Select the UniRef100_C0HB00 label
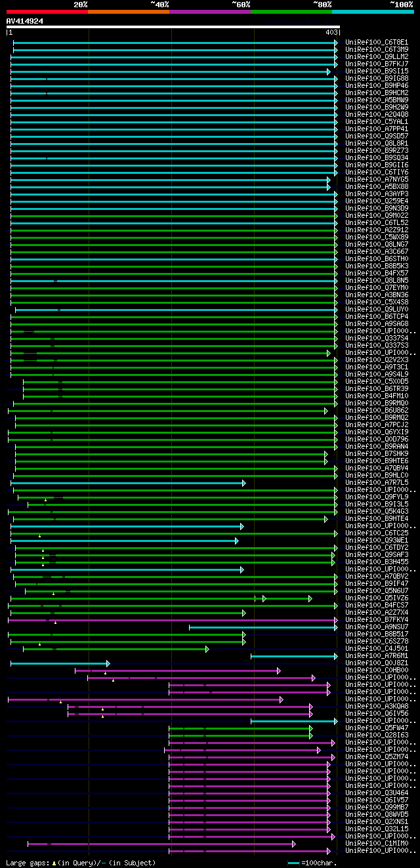420x868 pixels. point(377,671)
